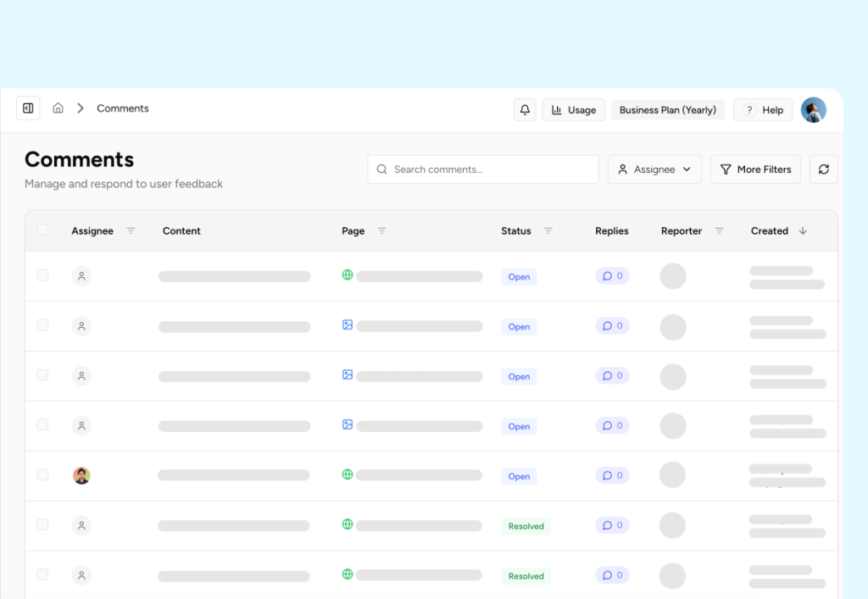
Task: Click the Help button
Action: (x=762, y=109)
